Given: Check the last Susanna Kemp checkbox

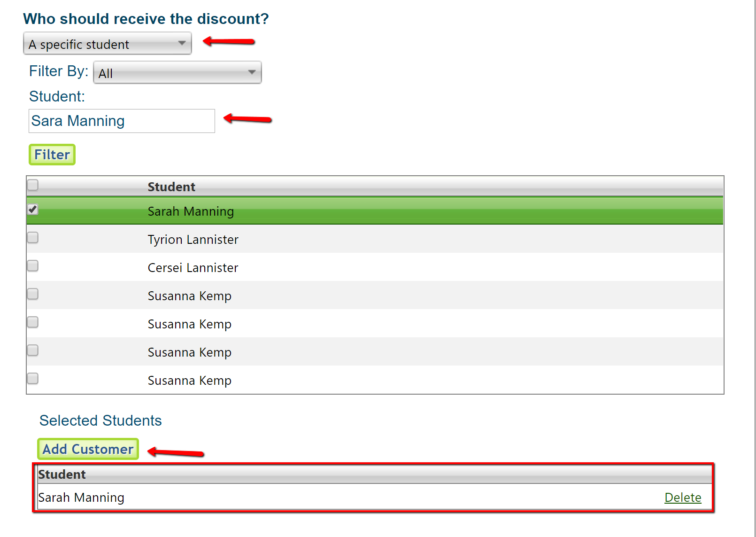Looking at the screenshot, I should pyautogui.click(x=33, y=379).
